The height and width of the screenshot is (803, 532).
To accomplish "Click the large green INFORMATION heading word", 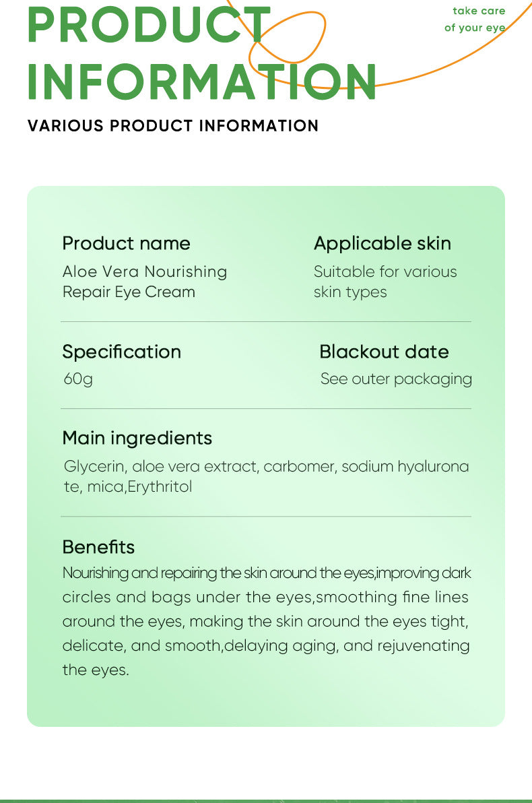I will (x=201, y=82).
